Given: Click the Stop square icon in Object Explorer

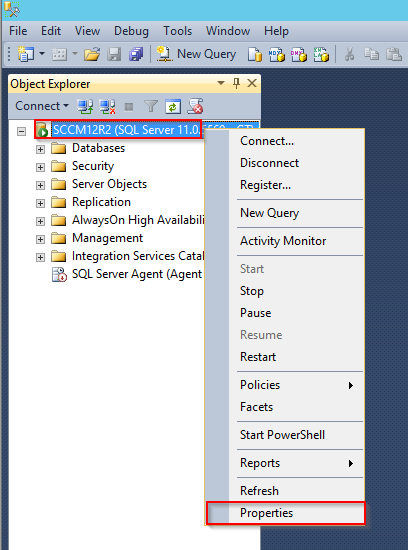Looking at the screenshot, I should [129, 107].
